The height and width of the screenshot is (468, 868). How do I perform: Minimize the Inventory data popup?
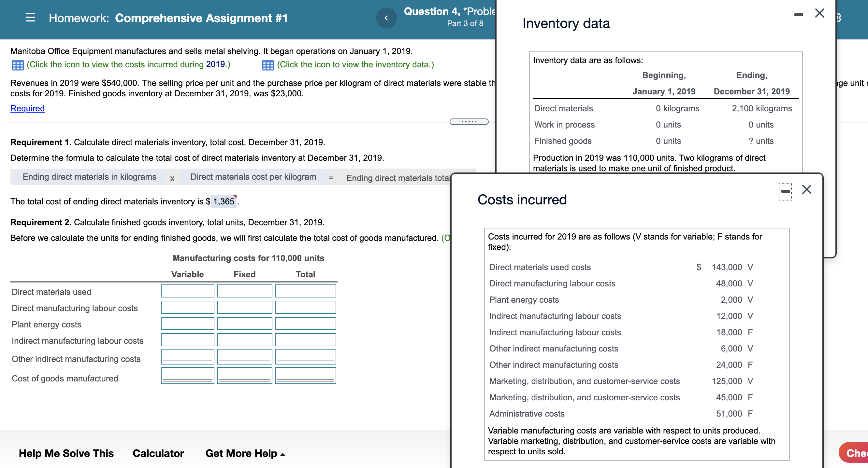(798, 15)
